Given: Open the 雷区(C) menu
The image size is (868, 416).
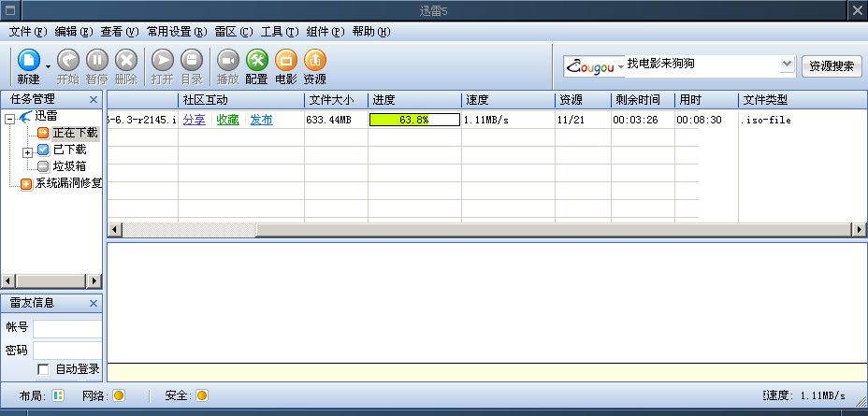Looking at the screenshot, I should click(x=234, y=32).
